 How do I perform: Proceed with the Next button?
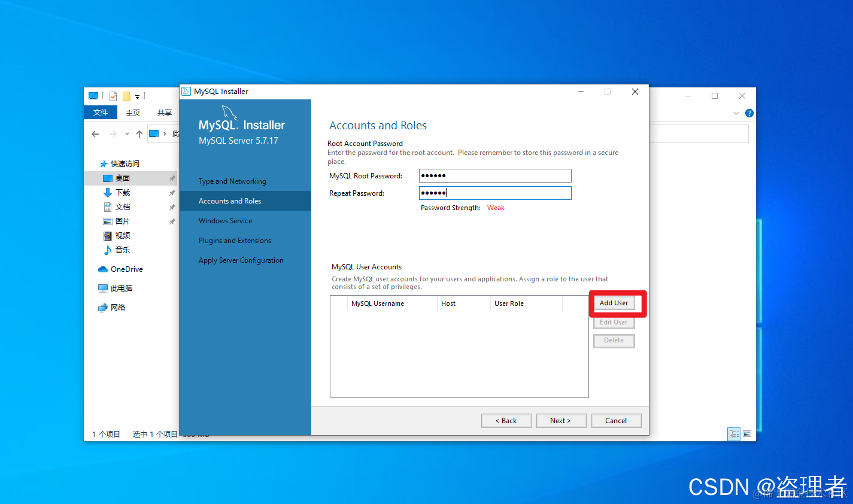[561, 421]
